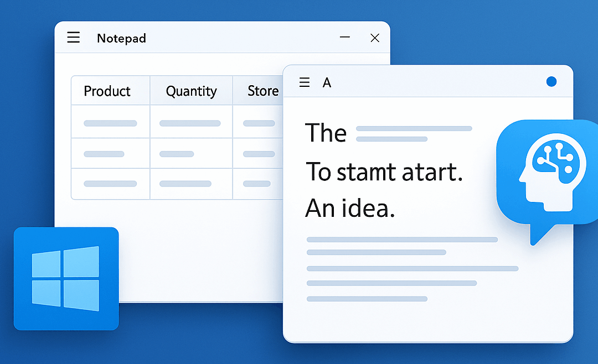Click first row cell under Quantity
The height and width of the screenshot is (364, 598).
(x=190, y=123)
